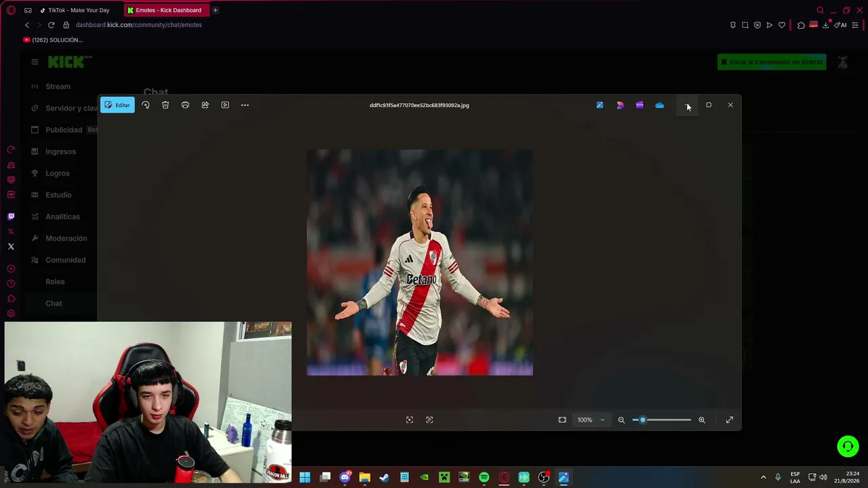Image resolution: width=868 pixels, height=488 pixels.
Task: Open browser downloads icon
Action: [827, 25]
